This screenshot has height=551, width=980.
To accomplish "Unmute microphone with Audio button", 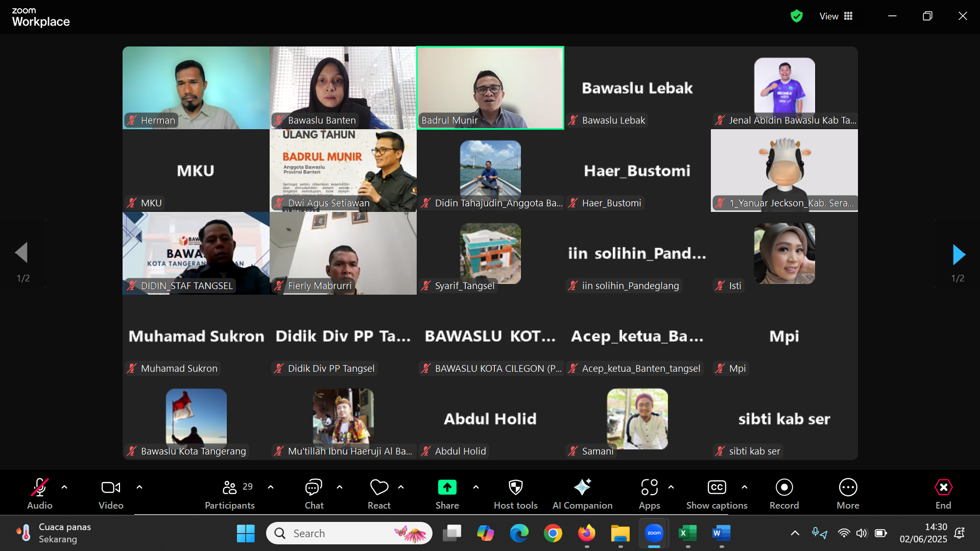I will pyautogui.click(x=40, y=493).
